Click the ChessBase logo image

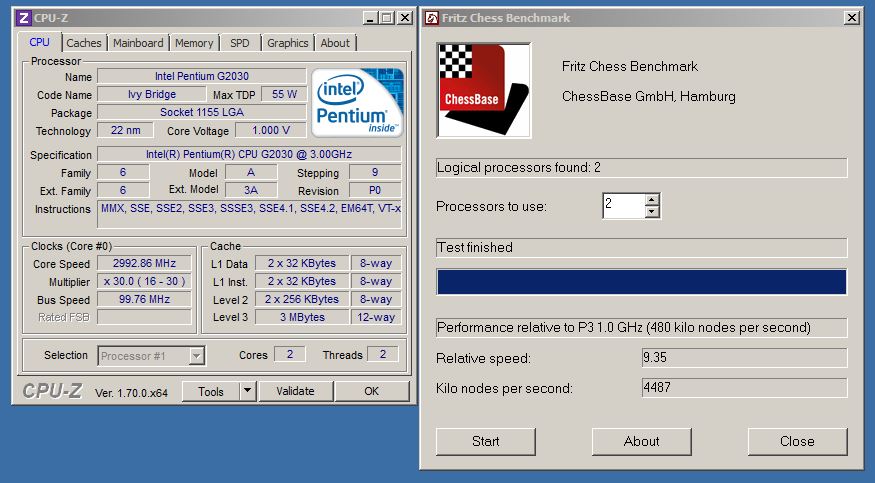(x=485, y=90)
